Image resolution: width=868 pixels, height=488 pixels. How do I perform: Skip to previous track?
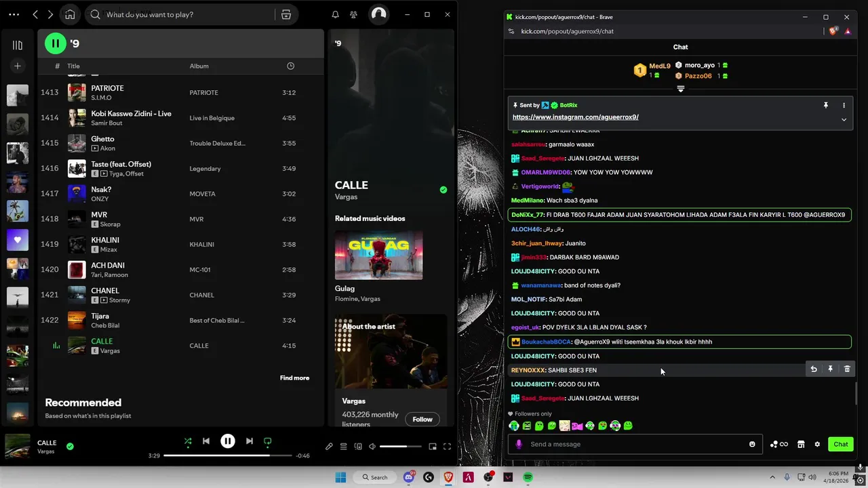[206, 441]
